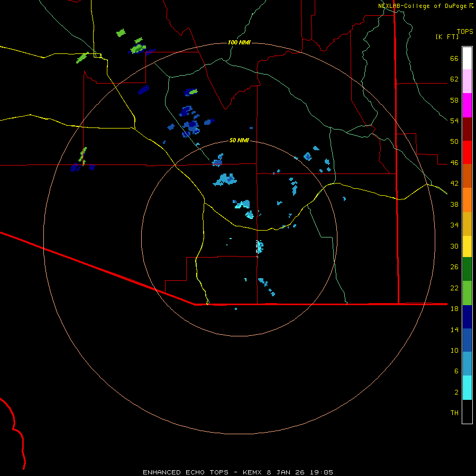Image resolution: width=476 pixels, height=476 pixels.
Task: Click the legend value '14'
Action: click(454, 329)
